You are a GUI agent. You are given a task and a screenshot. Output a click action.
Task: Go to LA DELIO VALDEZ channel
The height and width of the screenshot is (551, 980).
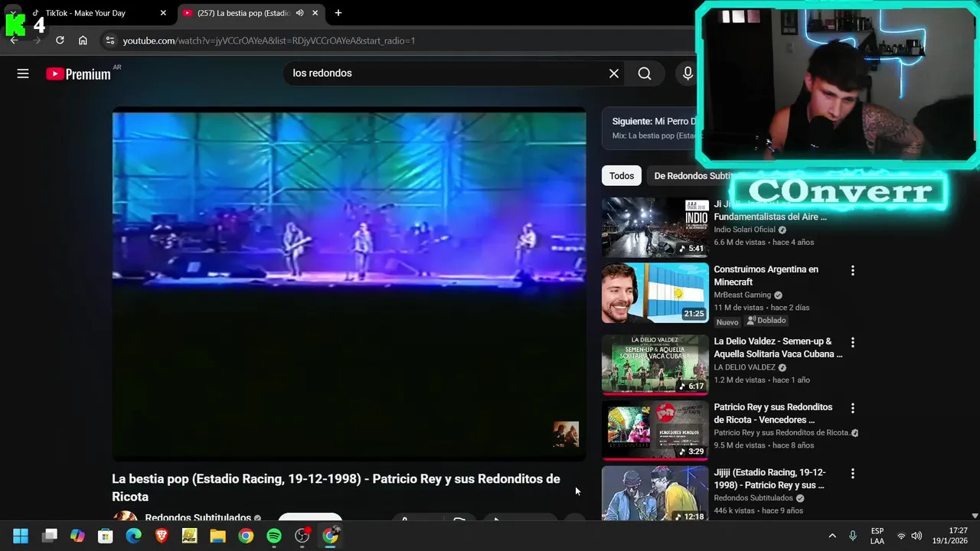744,367
